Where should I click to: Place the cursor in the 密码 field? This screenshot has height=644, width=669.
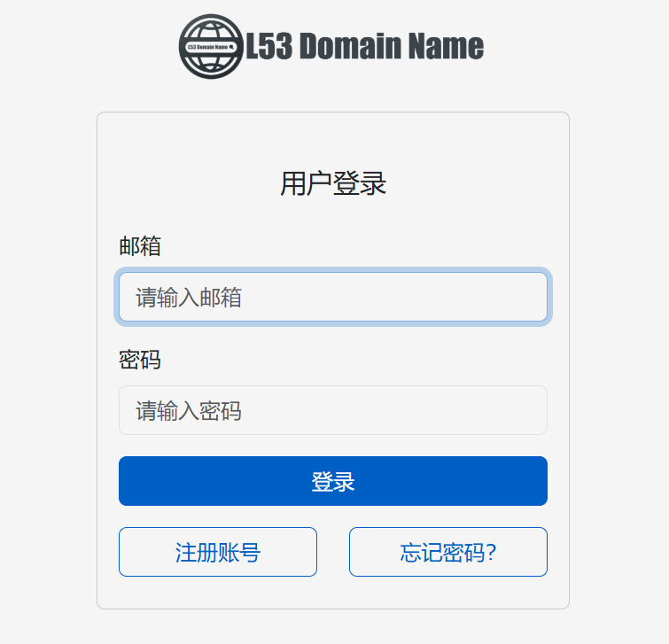tap(333, 410)
